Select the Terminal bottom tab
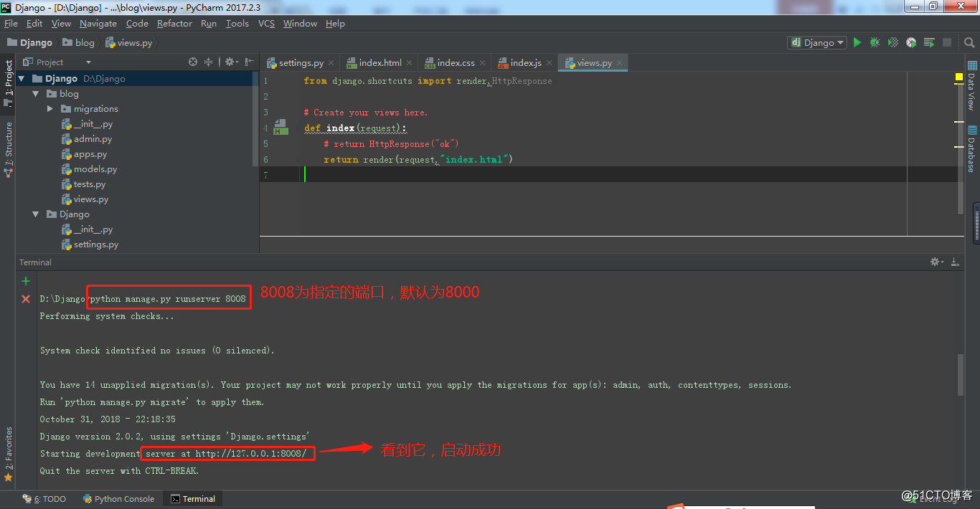Viewport: 980px width, 509px height. coord(193,499)
